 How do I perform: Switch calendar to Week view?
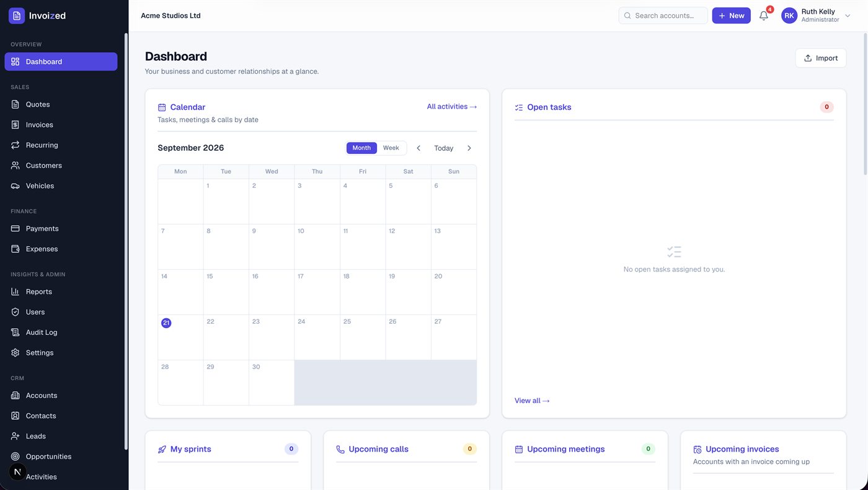(391, 148)
